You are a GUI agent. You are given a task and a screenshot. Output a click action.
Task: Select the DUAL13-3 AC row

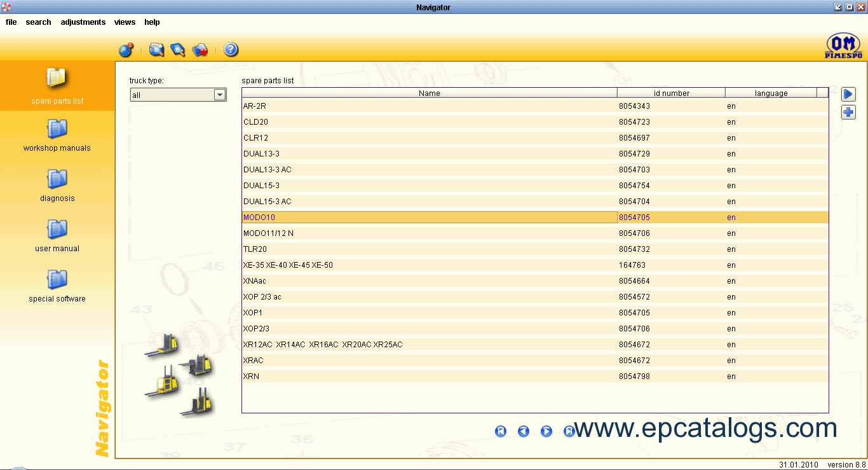coord(535,170)
